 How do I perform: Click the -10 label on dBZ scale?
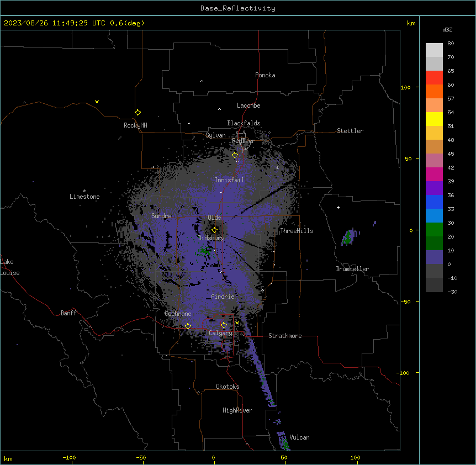click(452, 278)
